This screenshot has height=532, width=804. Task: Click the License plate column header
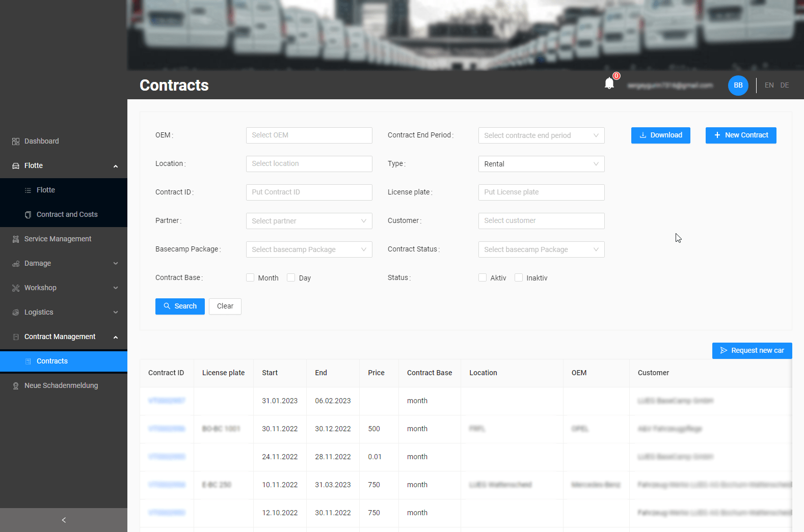(x=223, y=373)
